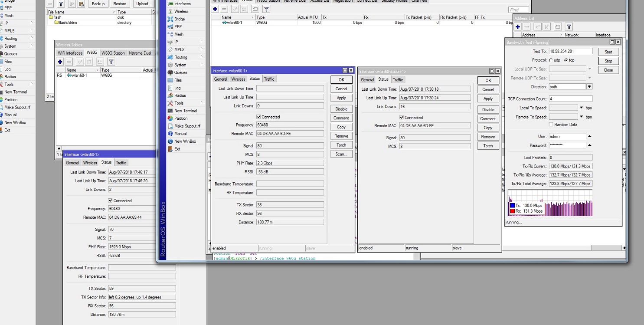This screenshot has height=325, width=644.
Task: Open PPP in the front WinBox menu
Action: coord(178,26)
